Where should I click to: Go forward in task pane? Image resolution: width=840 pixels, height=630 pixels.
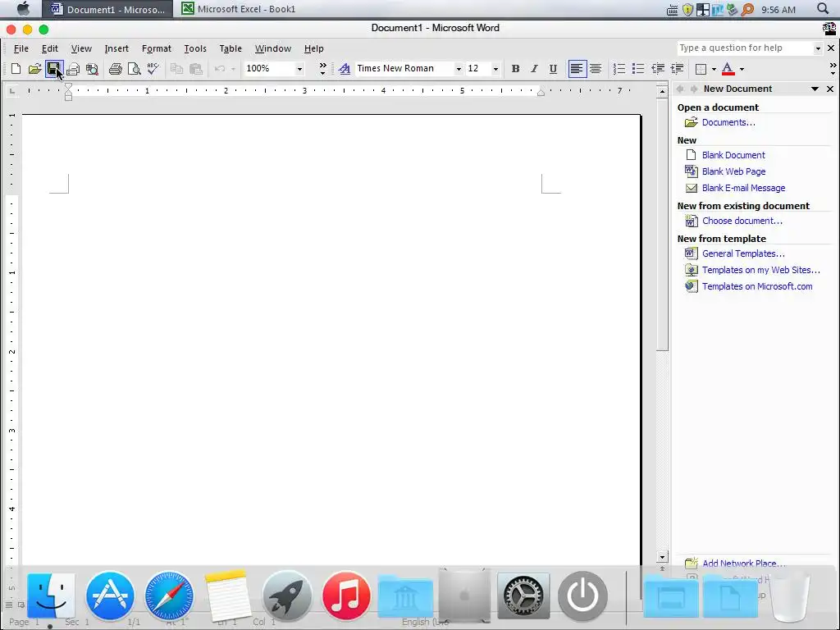694,89
